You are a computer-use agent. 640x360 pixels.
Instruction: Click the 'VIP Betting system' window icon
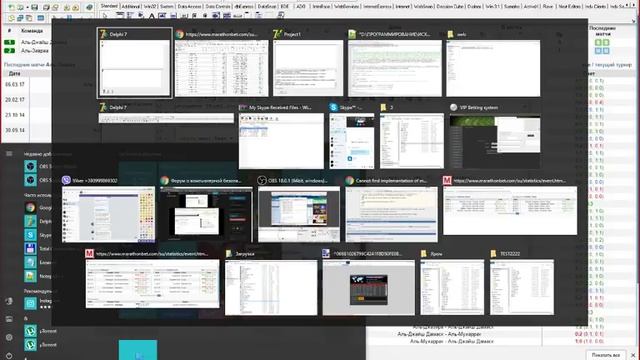pos(453,107)
